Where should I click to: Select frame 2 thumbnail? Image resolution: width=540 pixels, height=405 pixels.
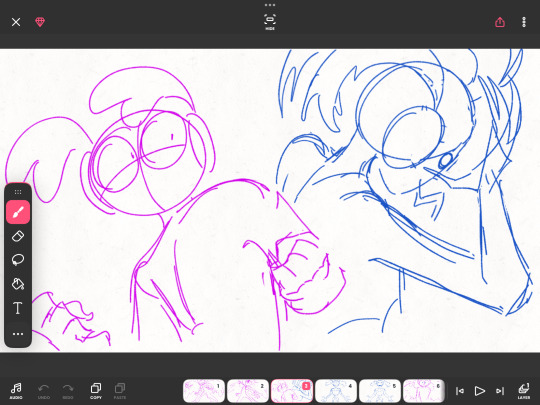tap(248, 391)
